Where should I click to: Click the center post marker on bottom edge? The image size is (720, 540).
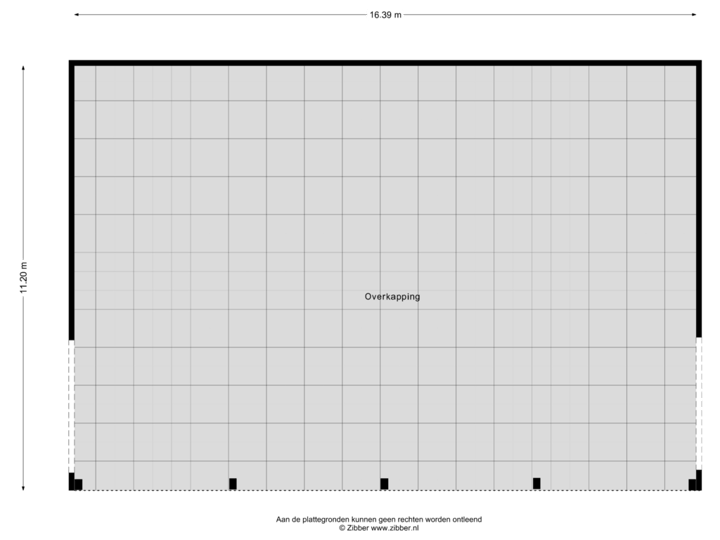coord(384,484)
